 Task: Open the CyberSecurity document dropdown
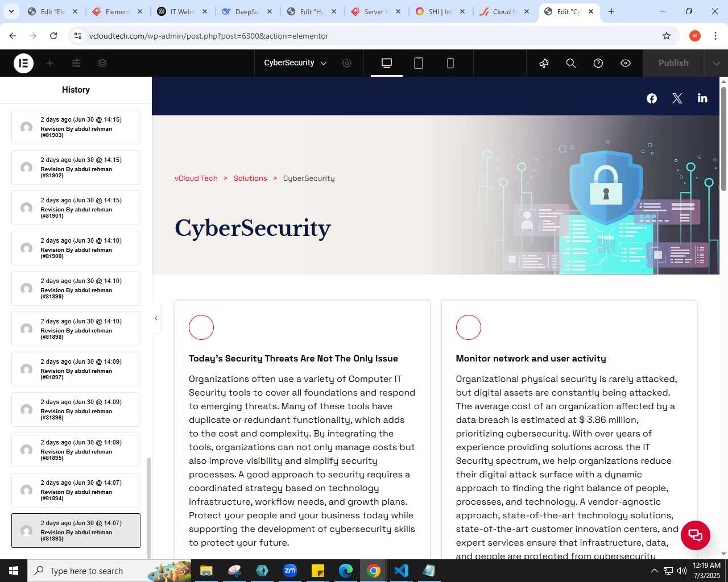tap(295, 63)
